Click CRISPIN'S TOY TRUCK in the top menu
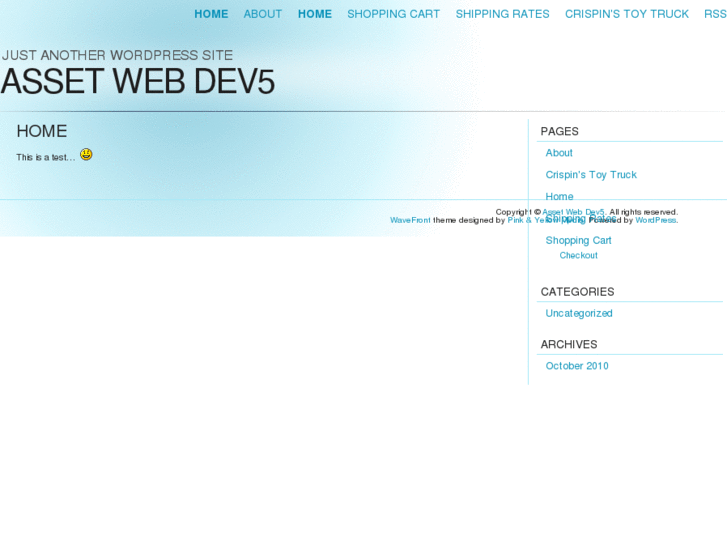Viewport: 727px width, 545px height. coord(626,14)
